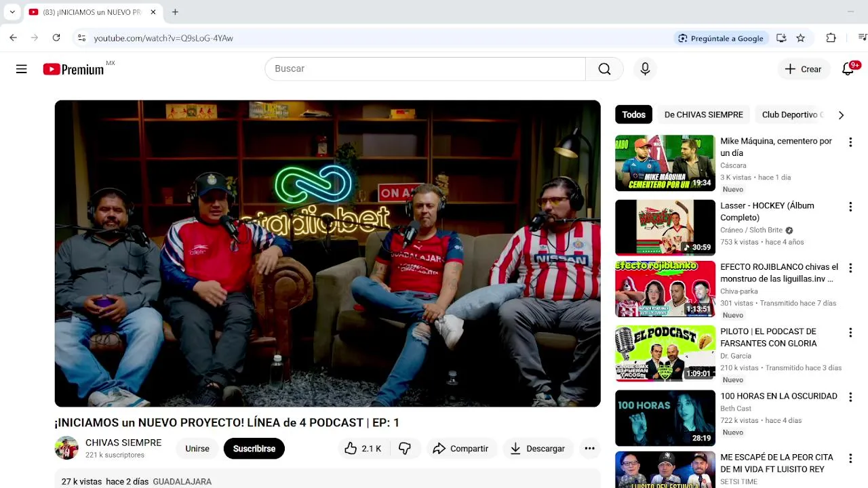
Task: Open title 'Lasser - HOCKEY (Álbum Completo)'
Action: (768, 211)
